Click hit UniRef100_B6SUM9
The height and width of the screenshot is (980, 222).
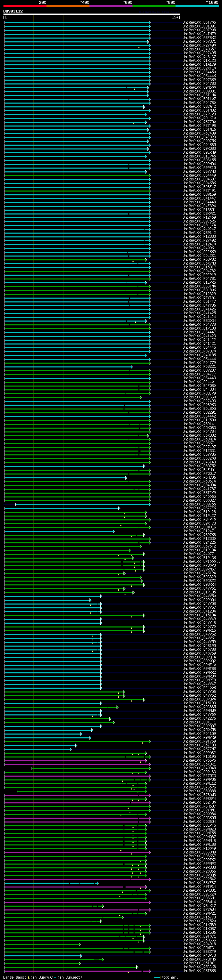click(199, 852)
